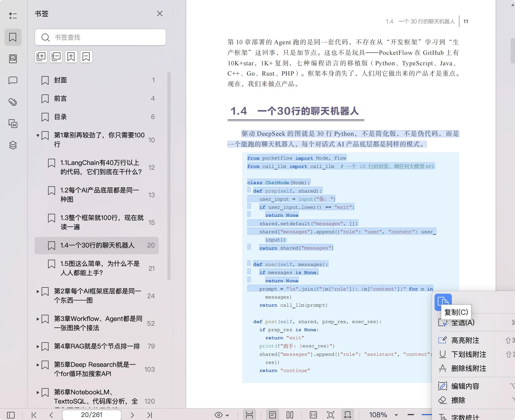Choose 高亮附注 from context menu
The width and height of the screenshot is (515, 420).
465,340
